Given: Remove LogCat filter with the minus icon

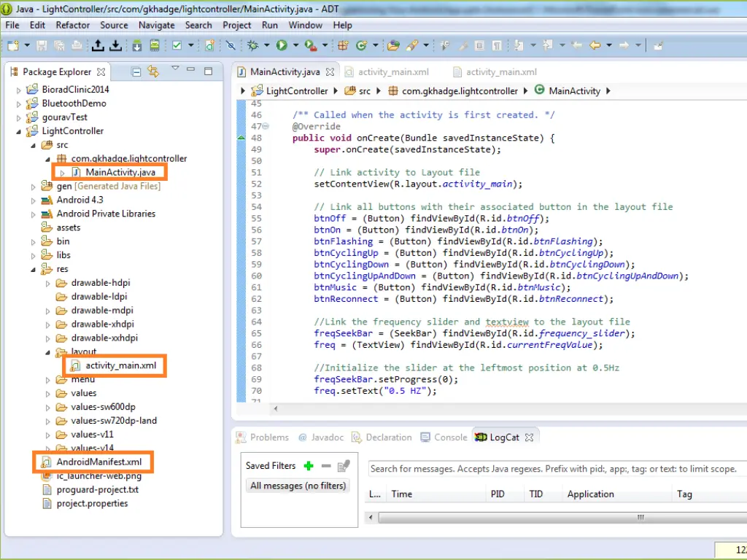Looking at the screenshot, I should pyautogui.click(x=326, y=466).
